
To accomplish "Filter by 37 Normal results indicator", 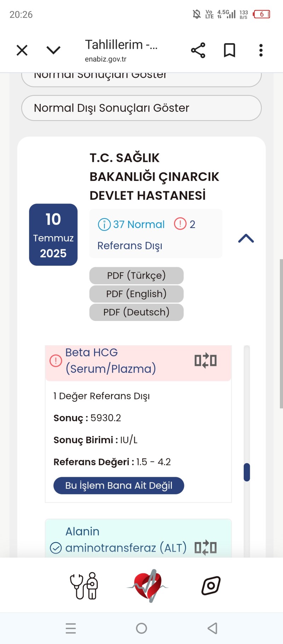I will [131, 224].
